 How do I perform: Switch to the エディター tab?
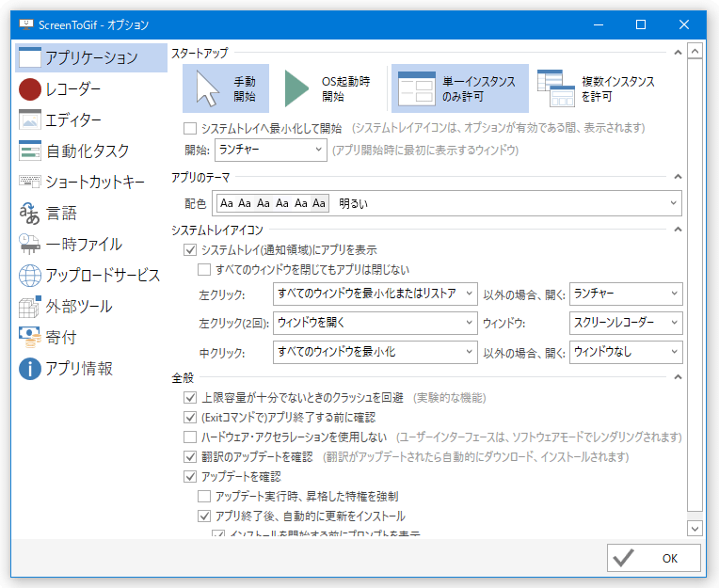pos(91,119)
